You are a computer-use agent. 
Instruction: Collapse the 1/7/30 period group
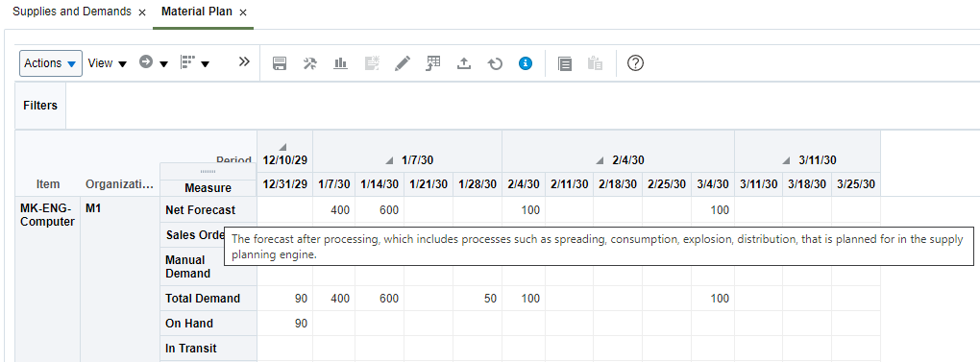pos(390,161)
